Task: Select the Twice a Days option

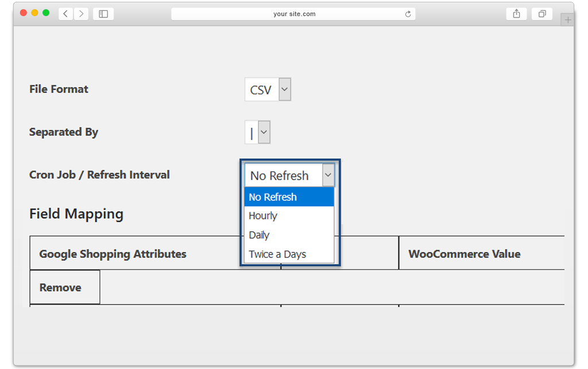Action: pyautogui.click(x=289, y=254)
